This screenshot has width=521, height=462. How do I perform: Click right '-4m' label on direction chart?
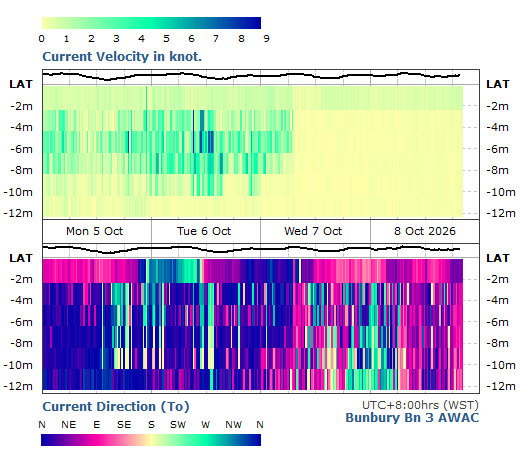pyautogui.click(x=498, y=300)
